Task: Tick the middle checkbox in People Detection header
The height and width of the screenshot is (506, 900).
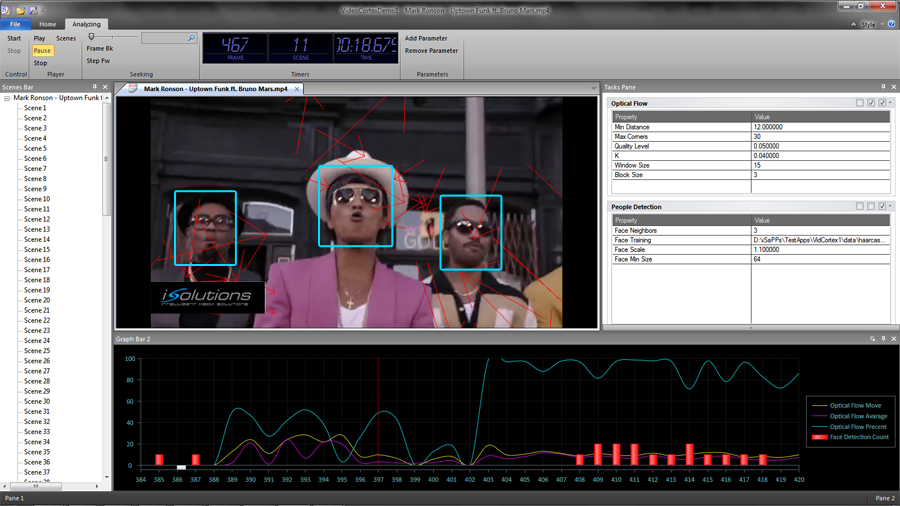Action: pyautogui.click(x=871, y=206)
